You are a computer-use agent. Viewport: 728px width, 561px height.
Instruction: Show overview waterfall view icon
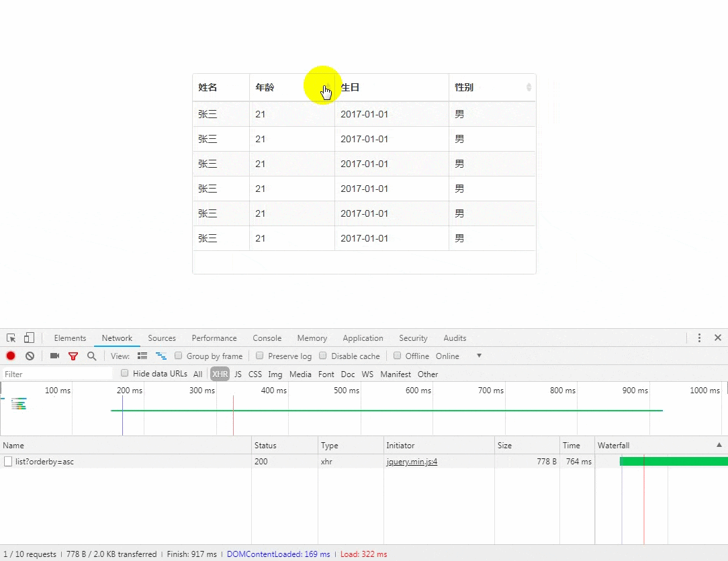point(161,356)
